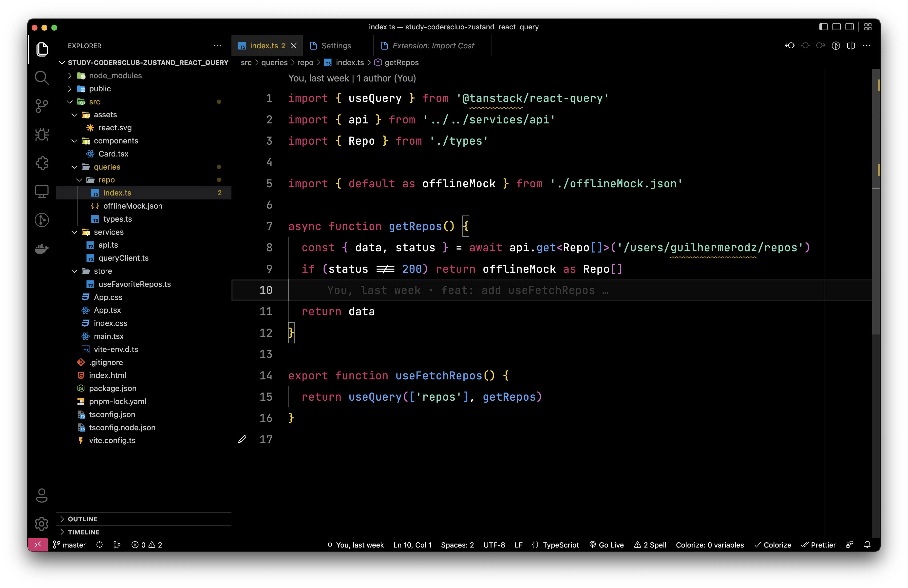Image resolution: width=908 pixels, height=588 pixels.
Task: Split the editor using the split icon
Action: (851, 45)
